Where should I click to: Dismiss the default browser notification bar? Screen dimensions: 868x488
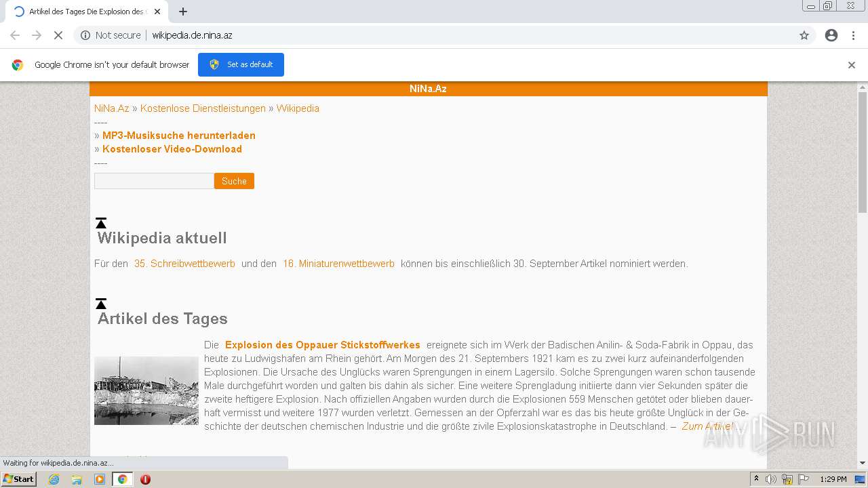click(852, 65)
